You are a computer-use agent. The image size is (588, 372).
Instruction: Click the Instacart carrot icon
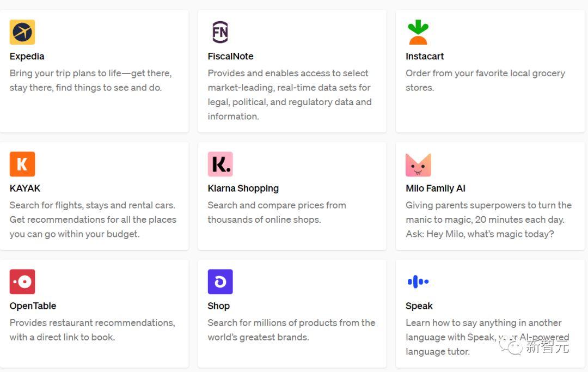pos(418,32)
